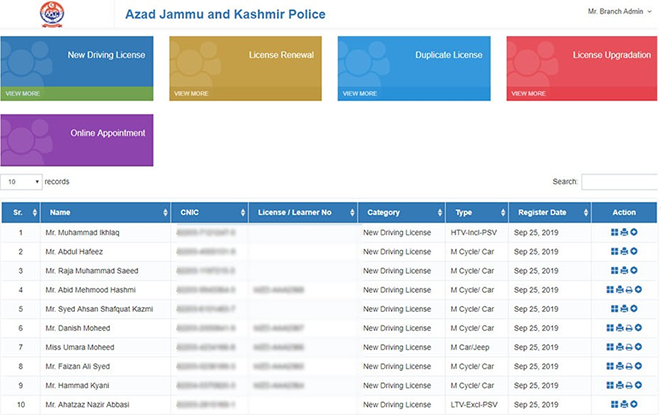Viewport: 661px width, 415px height.
Task: Select the name Mr. Raja Muhammad Saeed
Action: [92, 271]
